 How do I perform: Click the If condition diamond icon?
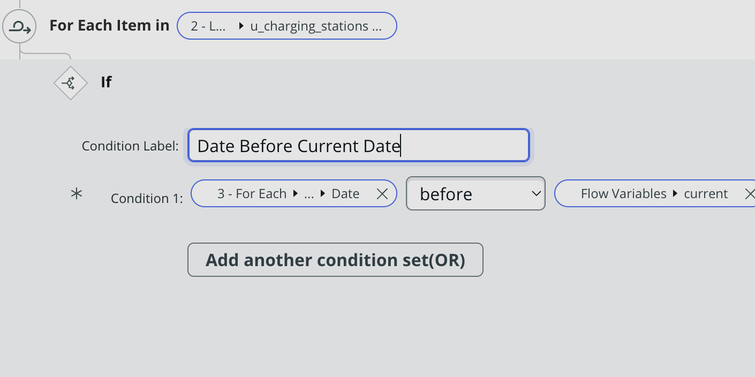click(x=70, y=83)
